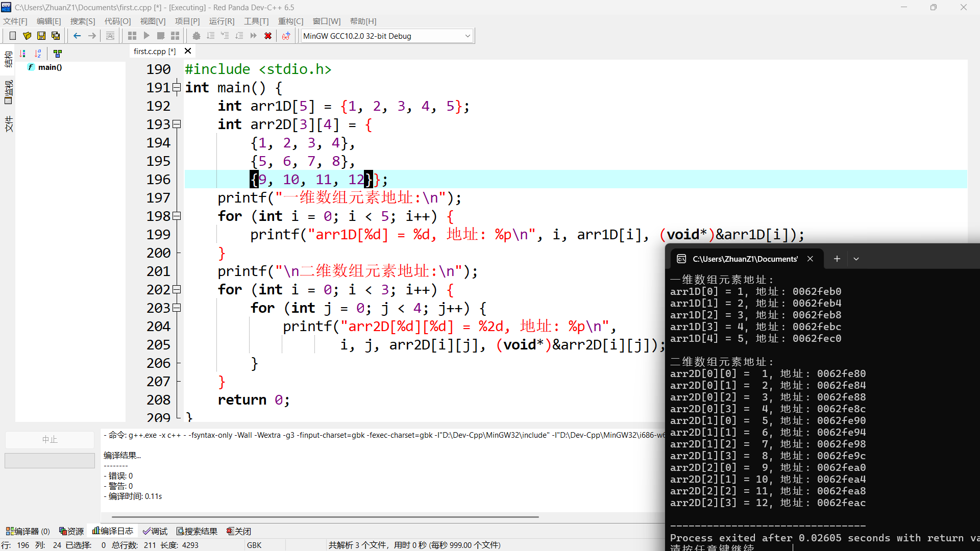Close the first.c.cpp editor tab
Screen dimensions: 980x551
[188, 51]
